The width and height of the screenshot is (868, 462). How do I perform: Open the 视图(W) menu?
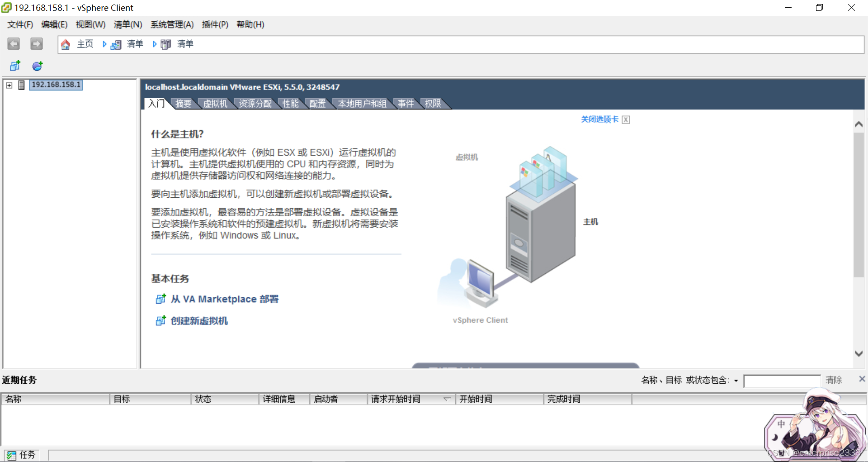90,24
